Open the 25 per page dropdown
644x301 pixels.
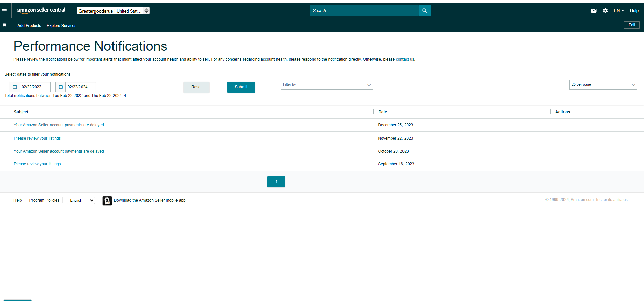point(603,85)
